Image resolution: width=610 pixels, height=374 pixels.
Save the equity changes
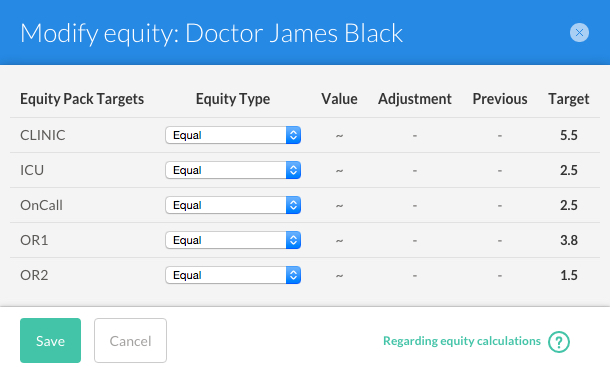[x=51, y=341]
